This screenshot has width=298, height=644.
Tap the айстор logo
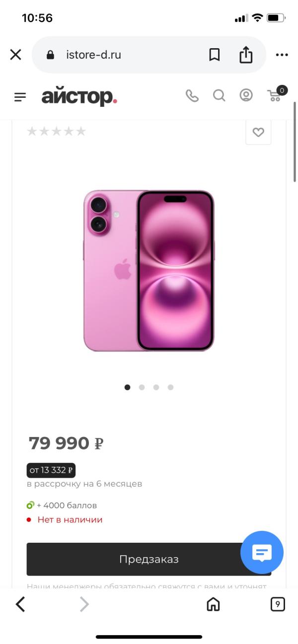click(79, 96)
